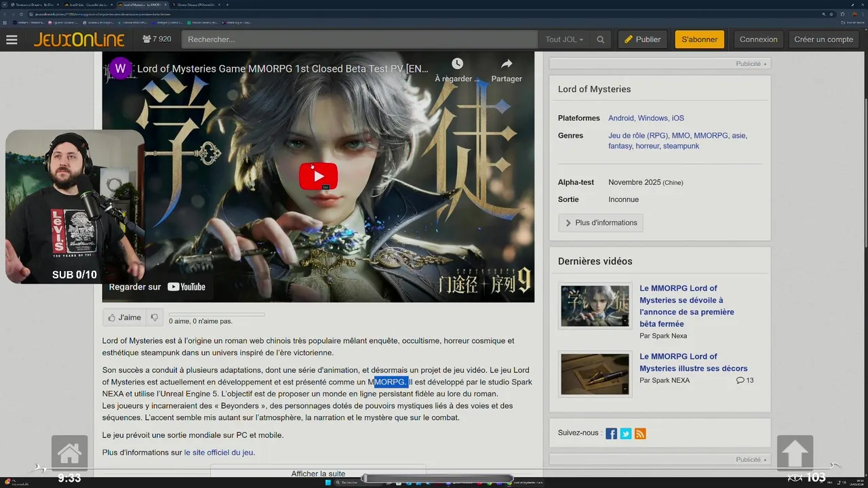Click the Watch later clock icon
Image resolution: width=868 pixels, height=488 pixels.
(457, 64)
